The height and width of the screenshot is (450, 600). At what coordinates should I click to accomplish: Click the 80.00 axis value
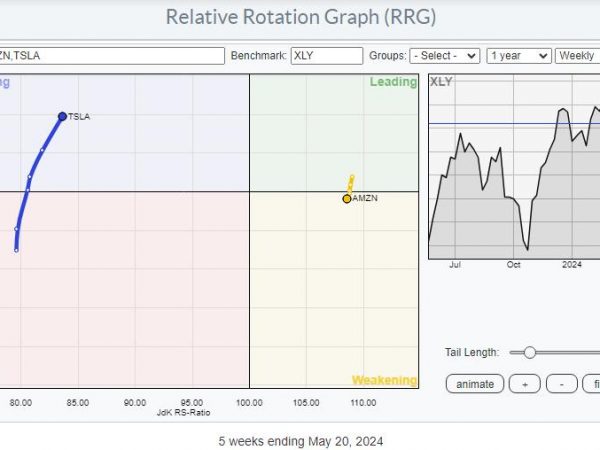[21, 403]
